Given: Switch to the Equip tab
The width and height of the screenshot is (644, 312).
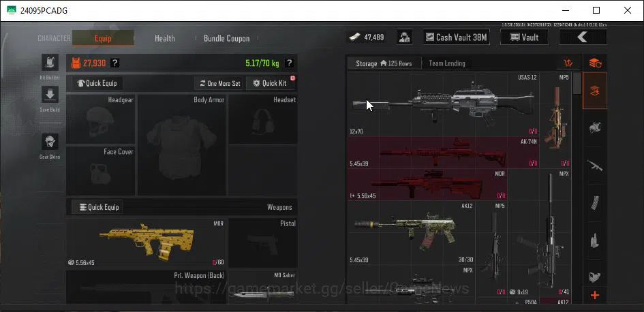Looking at the screenshot, I should tap(103, 38).
